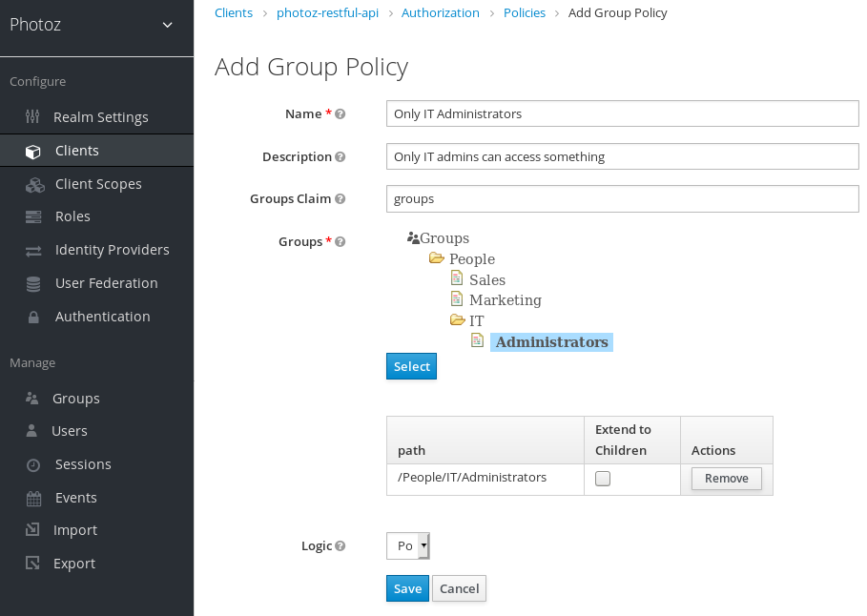
Task: Open the Photoz realm selector dropdown
Action: [x=168, y=25]
